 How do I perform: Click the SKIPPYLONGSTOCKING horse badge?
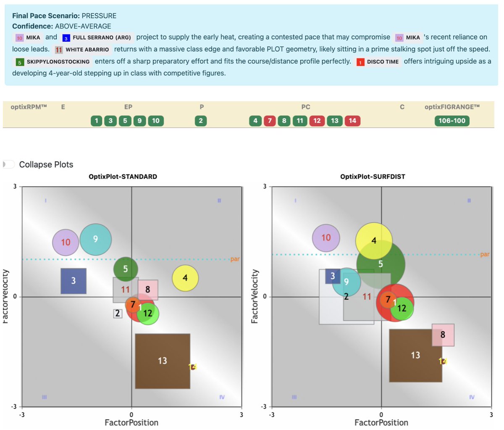pos(53,62)
